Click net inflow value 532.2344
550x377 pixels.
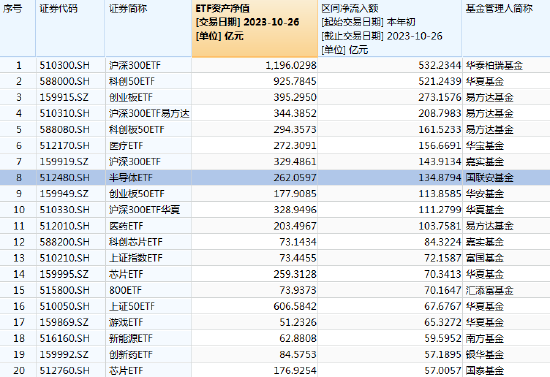tap(440, 65)
